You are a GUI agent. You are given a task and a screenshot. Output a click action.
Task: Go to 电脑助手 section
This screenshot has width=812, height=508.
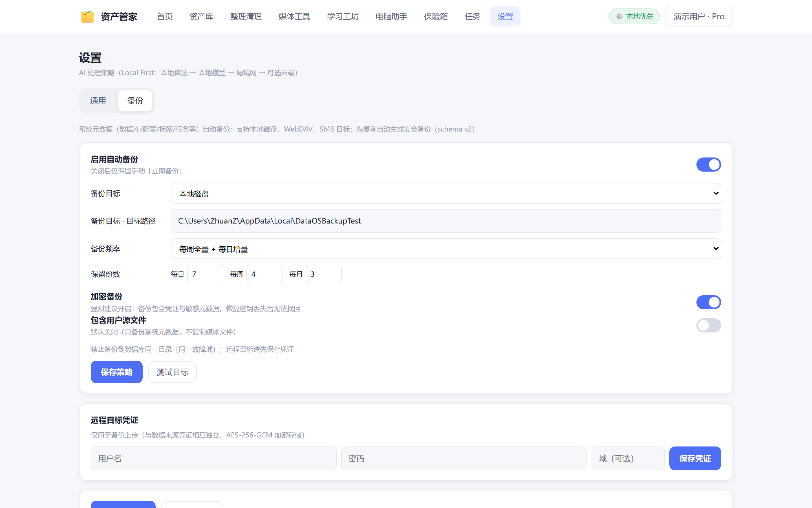coord(391,16)
